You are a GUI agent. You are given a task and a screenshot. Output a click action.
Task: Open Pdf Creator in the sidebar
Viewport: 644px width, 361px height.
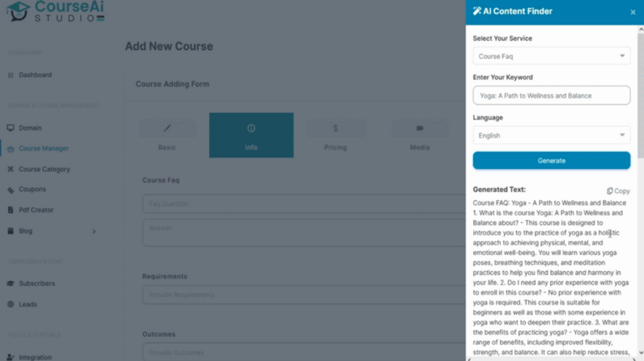tap(36, 210)
